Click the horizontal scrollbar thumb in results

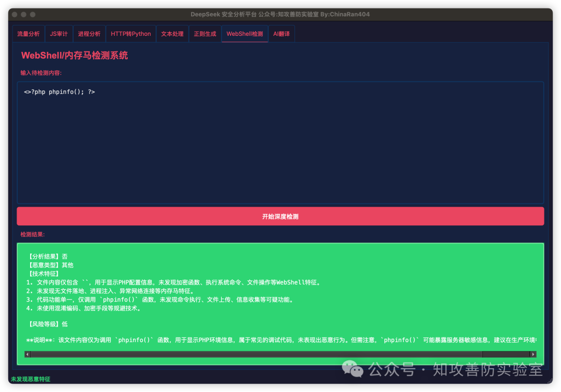(255, 354)
